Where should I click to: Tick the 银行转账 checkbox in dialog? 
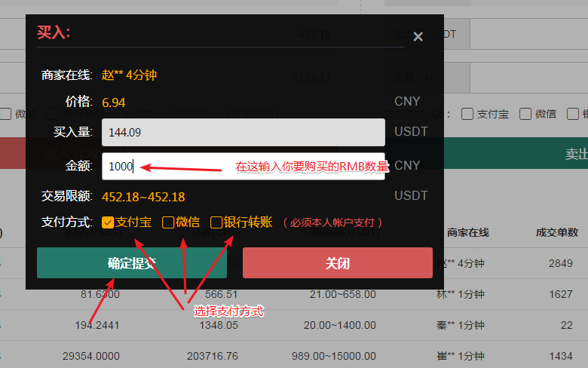point(216,222)
